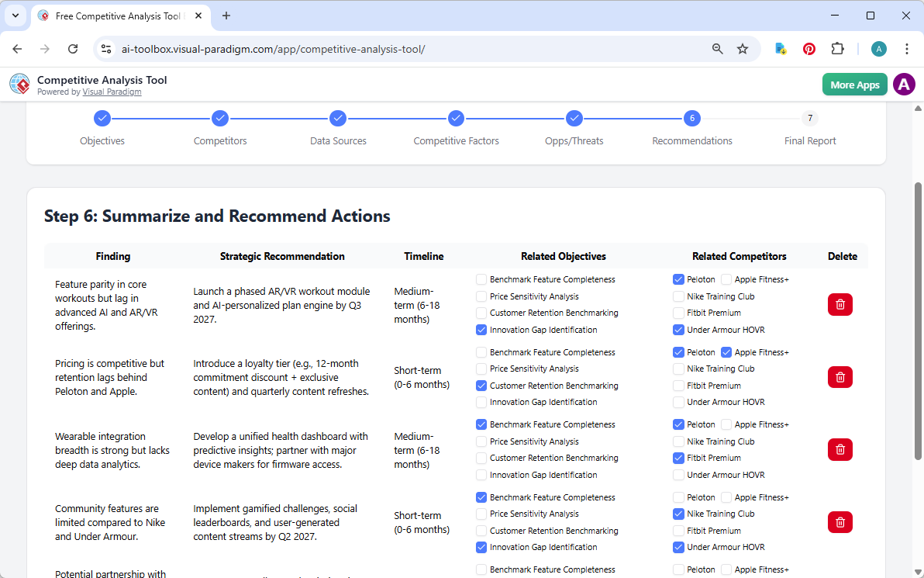Select the Free Competitive Analysis Tool tab
924x578 pixels.
click(x=116, y=16)
